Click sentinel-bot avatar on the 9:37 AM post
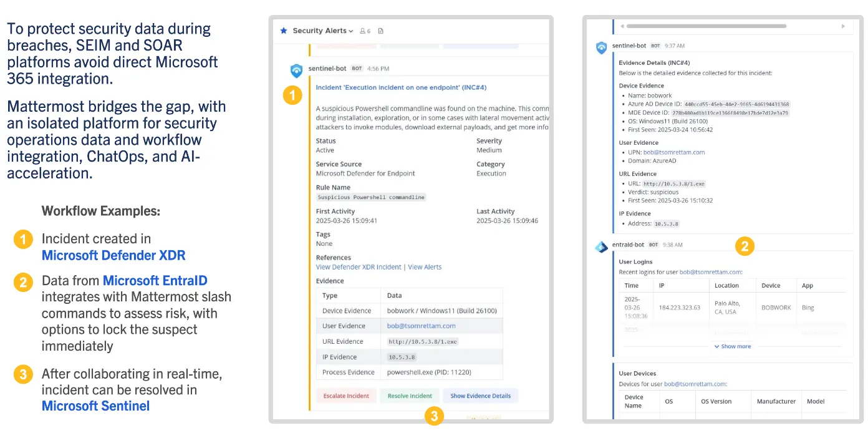868x433 pixels. [x=601, y=48]
